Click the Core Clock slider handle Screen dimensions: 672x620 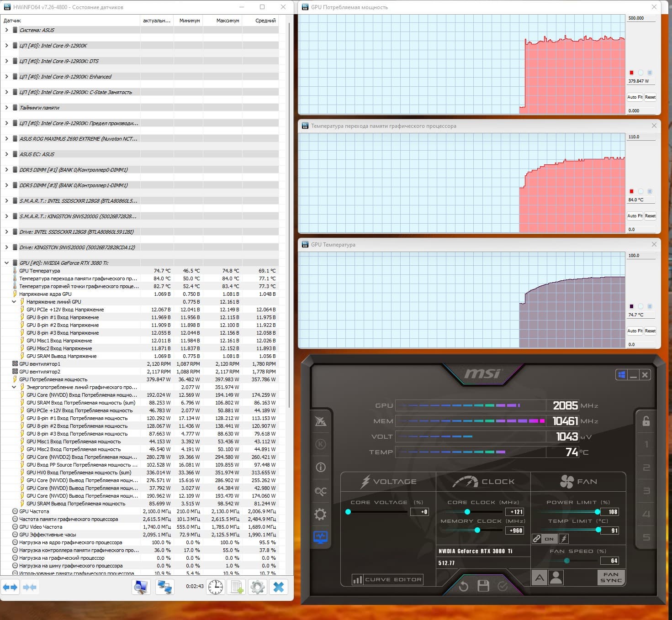pos(467,512)
